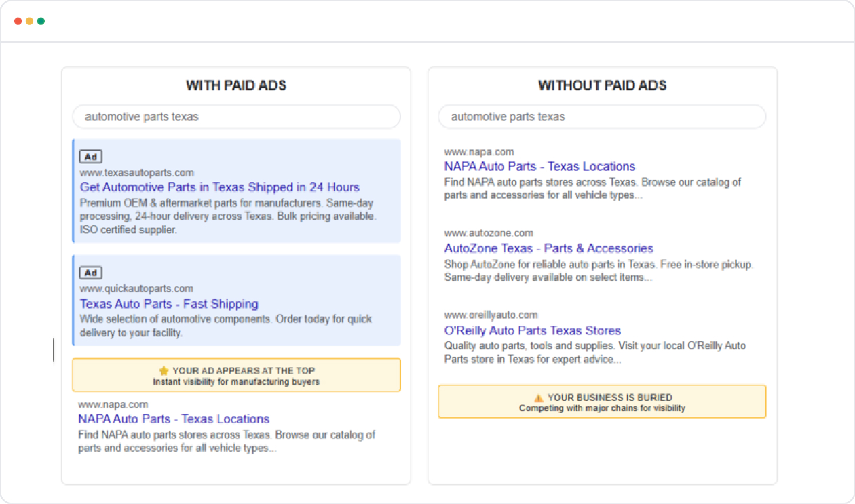Image resolution: width=855 pixels, height=504 pixels.
Task: Select the WITH PAID ADS panel header
Action: [x=235, y=86]
